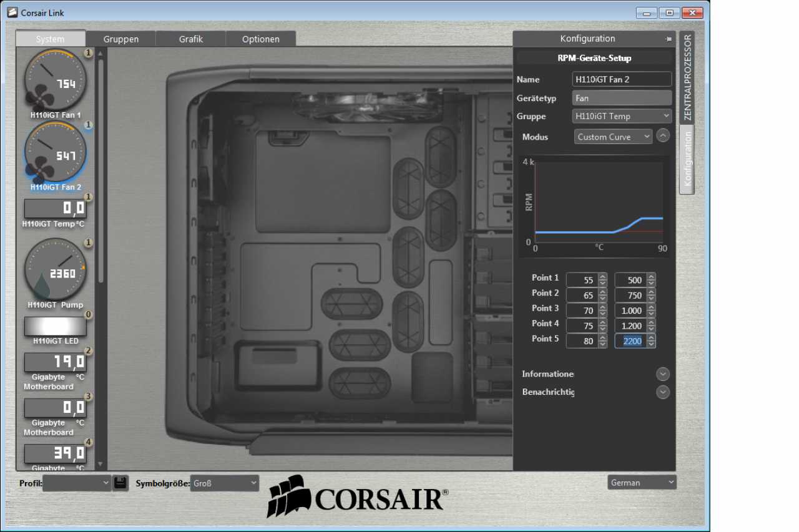
Task: Expand the Informationen section
Action: click(663, 374)
